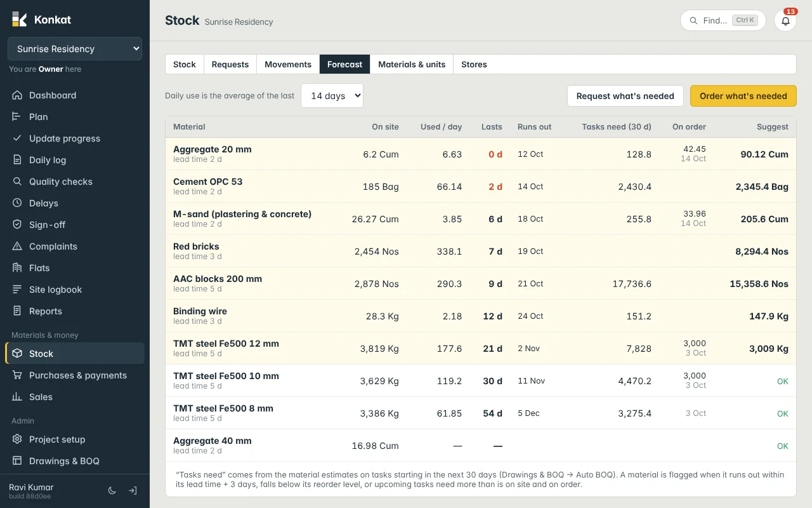Switch to the Movements tab
Image resolution: width=812 pixels, height=508 pixels.
pos(288,64)
